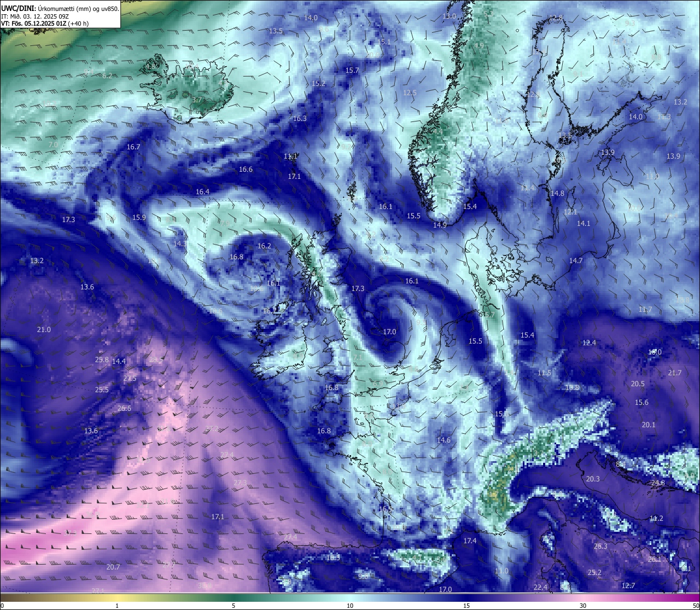
Task: Click the 1 tick label on the color scale
Action: pyautogui.click(x=117, y=606)
